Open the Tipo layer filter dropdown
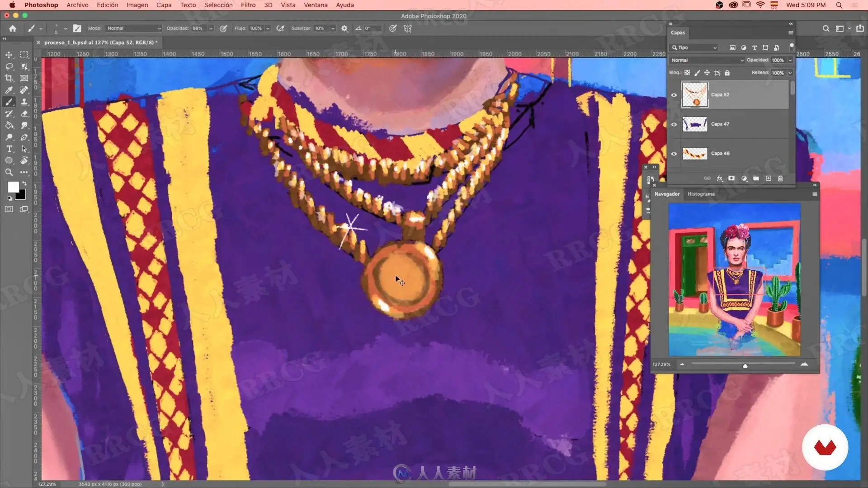This screenshot has width=868, height=488. pyautogui.click(x=694, y=47)
